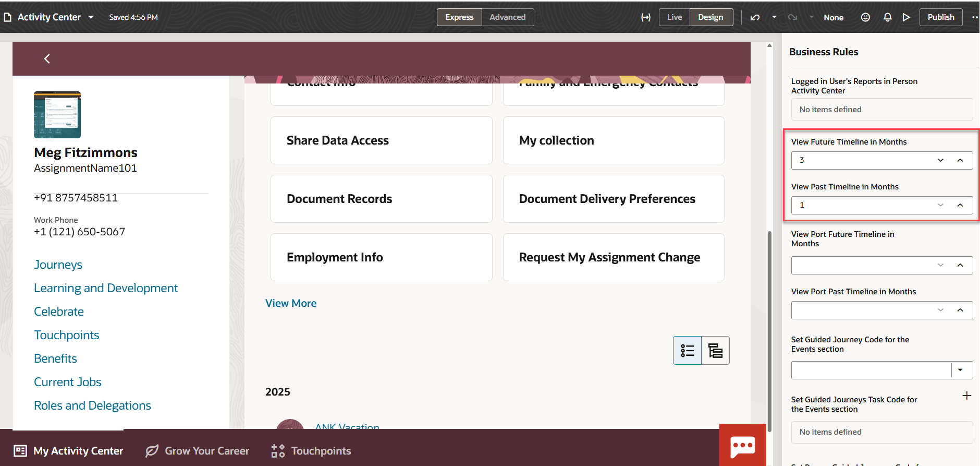Open Roles and Delegations link
980x466 pixels.
(92, 405)
